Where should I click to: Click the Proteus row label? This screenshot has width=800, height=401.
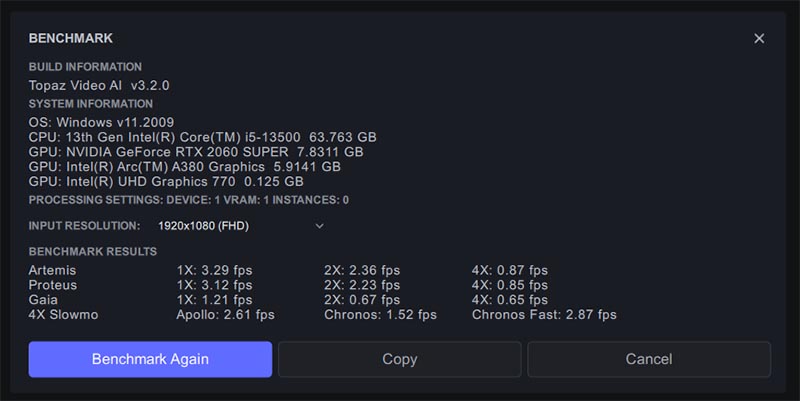(x=53, y=285)
